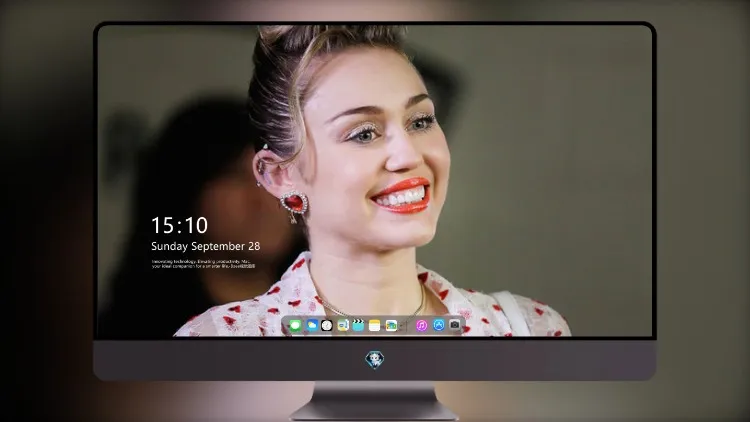Open the green Messages app in dock
This screenshot has height=422, width=750.
click(295, 326)
